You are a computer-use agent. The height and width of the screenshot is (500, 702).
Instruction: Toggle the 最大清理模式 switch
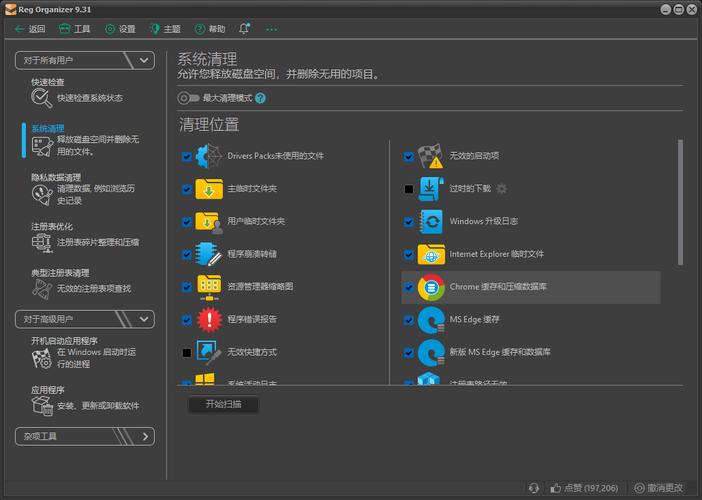pos(188,98)
